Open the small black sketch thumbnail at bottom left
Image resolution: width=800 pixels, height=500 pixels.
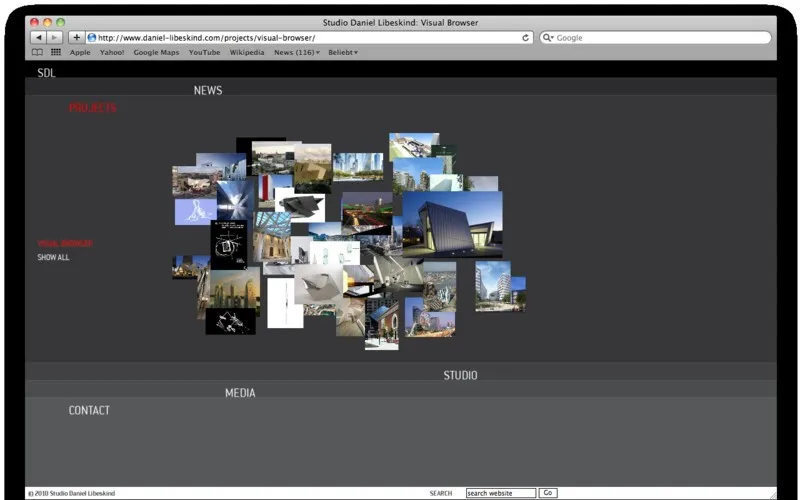(230, 321)
